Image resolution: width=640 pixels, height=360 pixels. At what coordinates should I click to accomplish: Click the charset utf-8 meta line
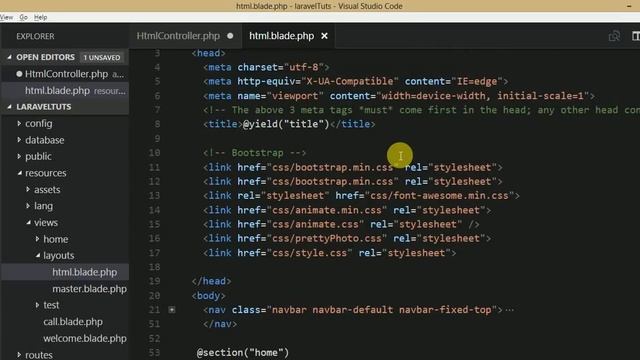(x=266, y=67)
